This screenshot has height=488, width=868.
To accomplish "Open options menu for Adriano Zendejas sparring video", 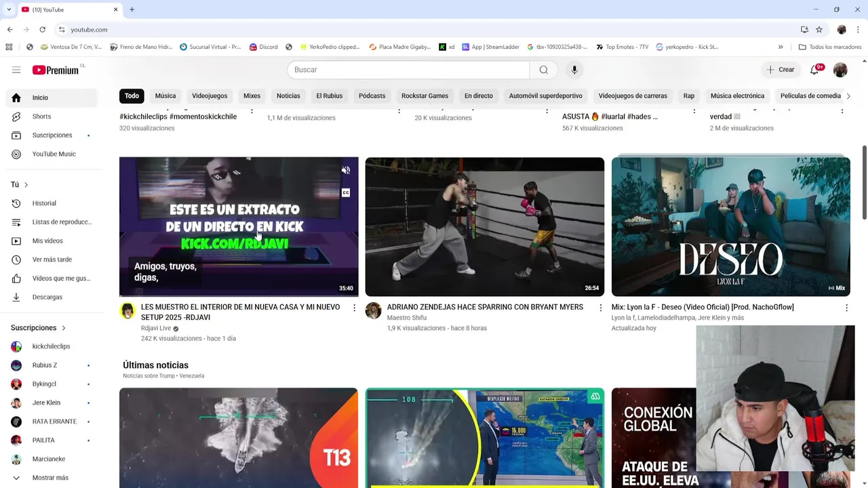I will tap(600, 308).
